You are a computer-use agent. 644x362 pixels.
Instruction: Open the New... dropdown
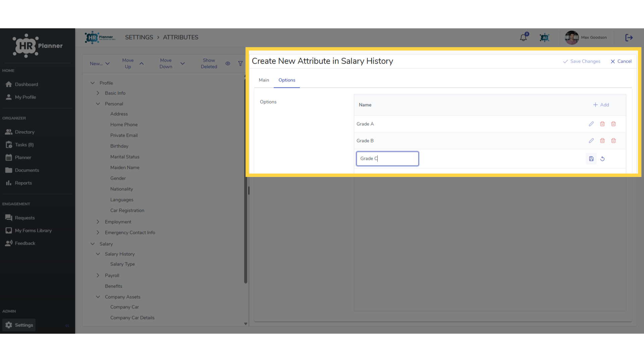tap(100, 63)
